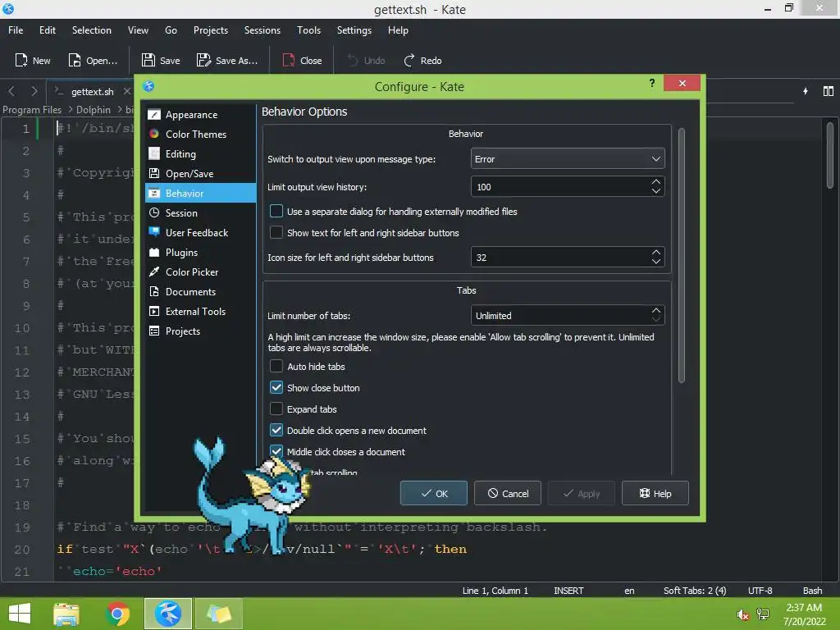Image resolution: width=840 pixels, height=630 pixels.
Task: Confirm the settings with OK
Action: coord(433,493)
